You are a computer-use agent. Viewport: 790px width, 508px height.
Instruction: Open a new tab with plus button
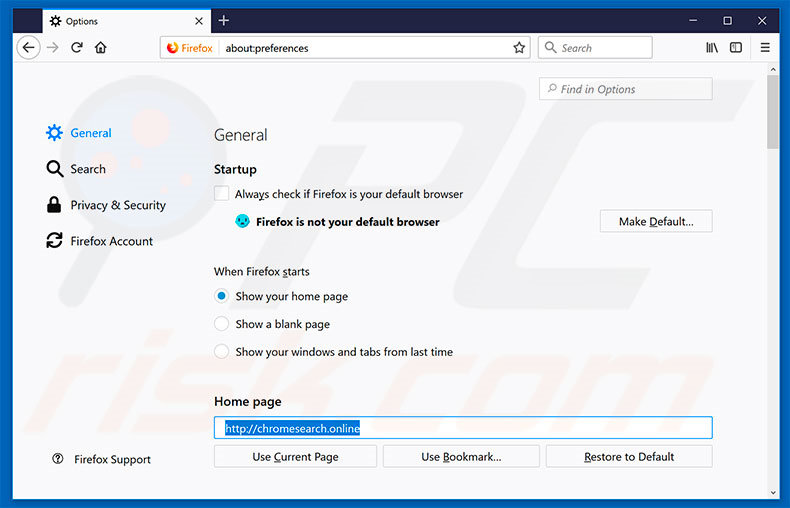(224, 21)
